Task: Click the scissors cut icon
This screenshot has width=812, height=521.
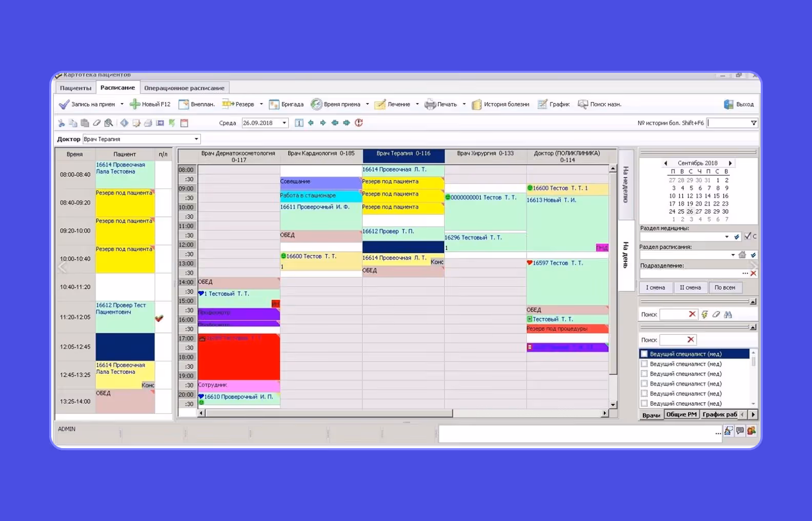Action: coord(62,123)
